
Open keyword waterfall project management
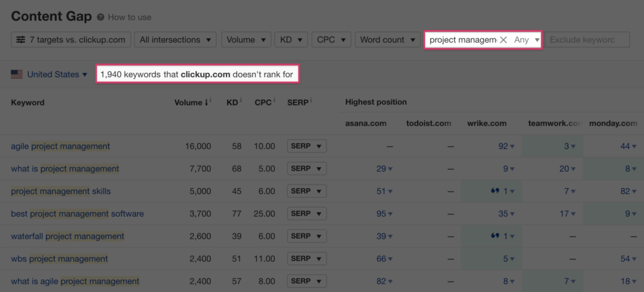(x=67, y=236)
